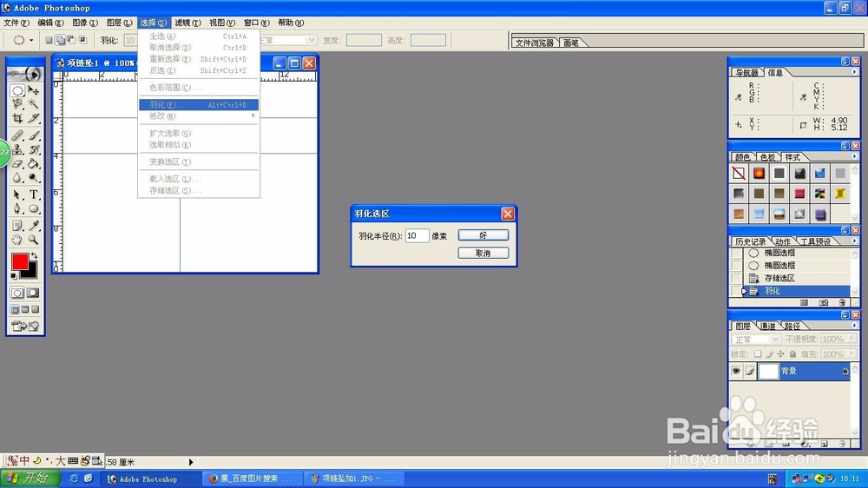Open the 图像 menu
Screen dimensions: 868x488
[85, 23]
